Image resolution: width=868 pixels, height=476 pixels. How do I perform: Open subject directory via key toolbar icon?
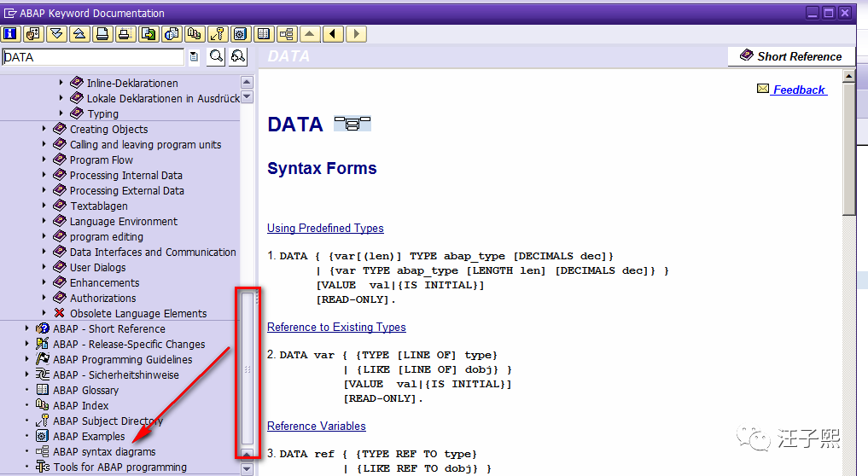(218, 34)
